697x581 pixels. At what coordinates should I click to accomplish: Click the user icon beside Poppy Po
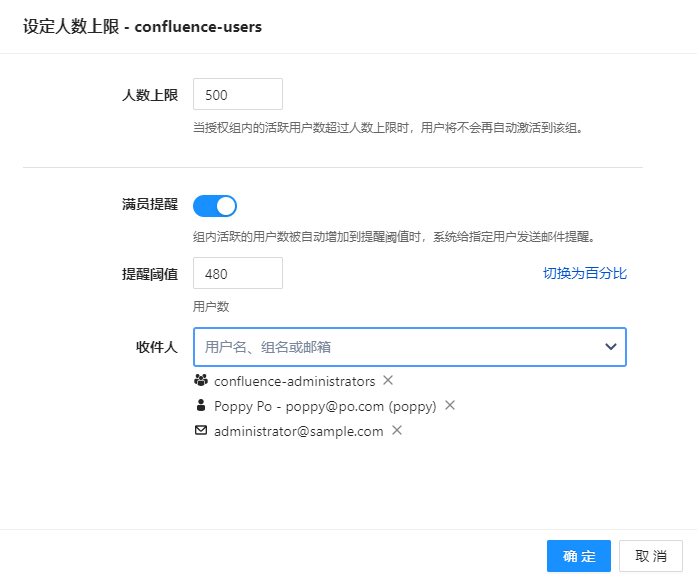tap(201, 406)
